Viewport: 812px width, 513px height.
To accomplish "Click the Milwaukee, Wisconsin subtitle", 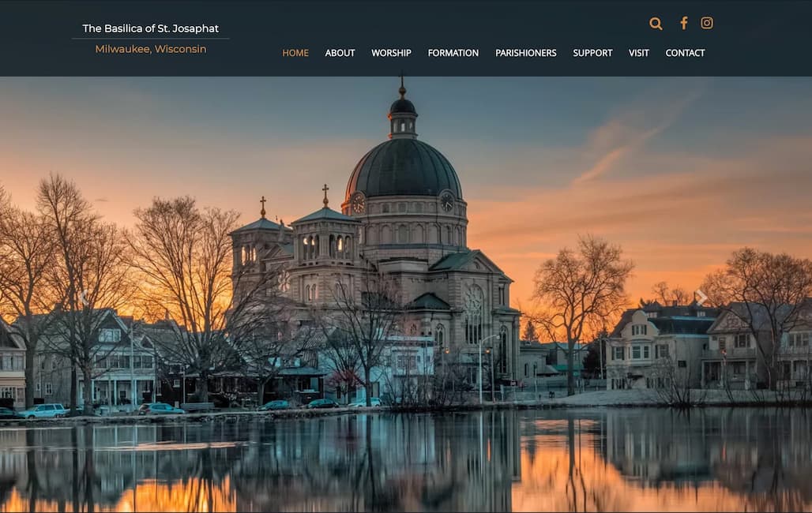I will 150,48.
